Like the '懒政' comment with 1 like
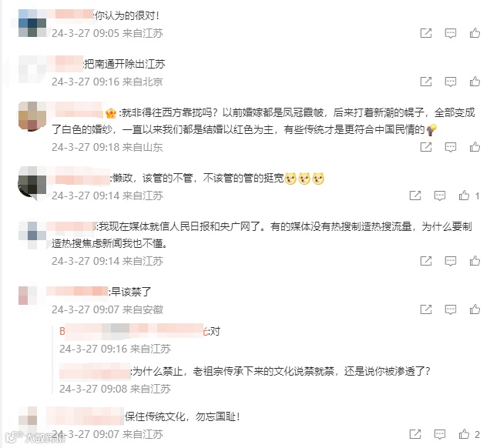 [464, 196]
